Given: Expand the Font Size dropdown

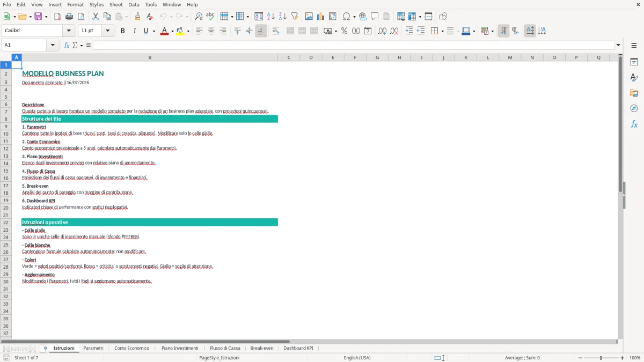Looking at the screenshot, I should 107,31.
